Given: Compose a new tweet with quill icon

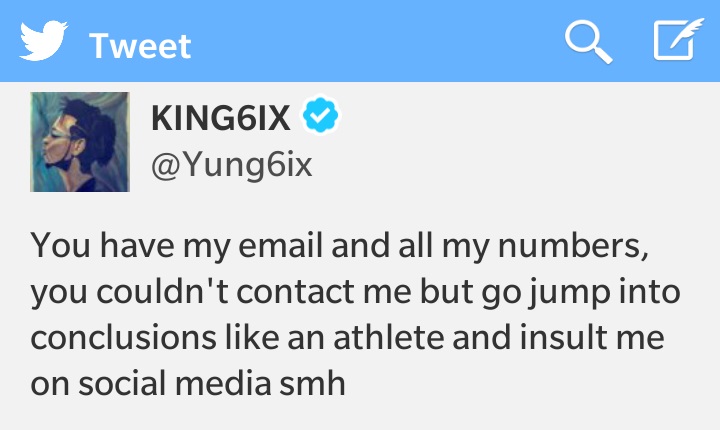Looking at the screenshot, I should [678, 40].
